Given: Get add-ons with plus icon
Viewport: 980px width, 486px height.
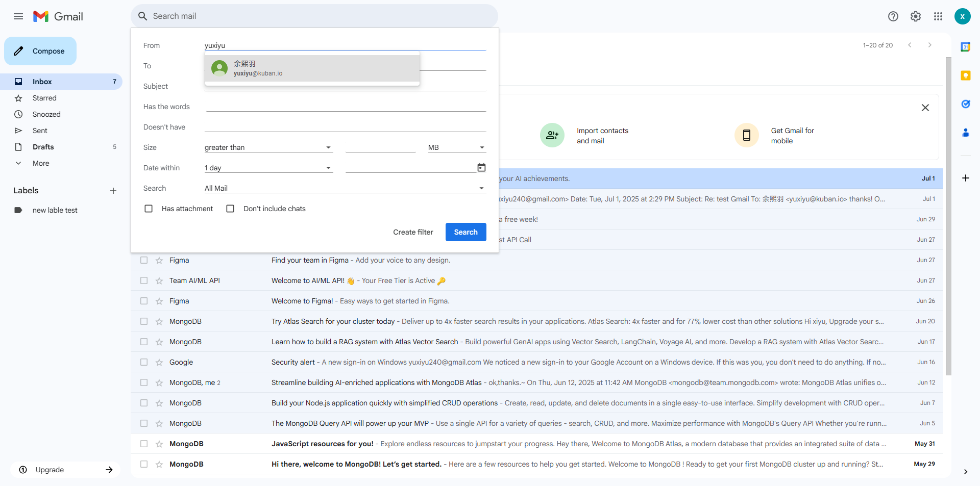Looking at the screenshot, I should click(x=966, y=178).
